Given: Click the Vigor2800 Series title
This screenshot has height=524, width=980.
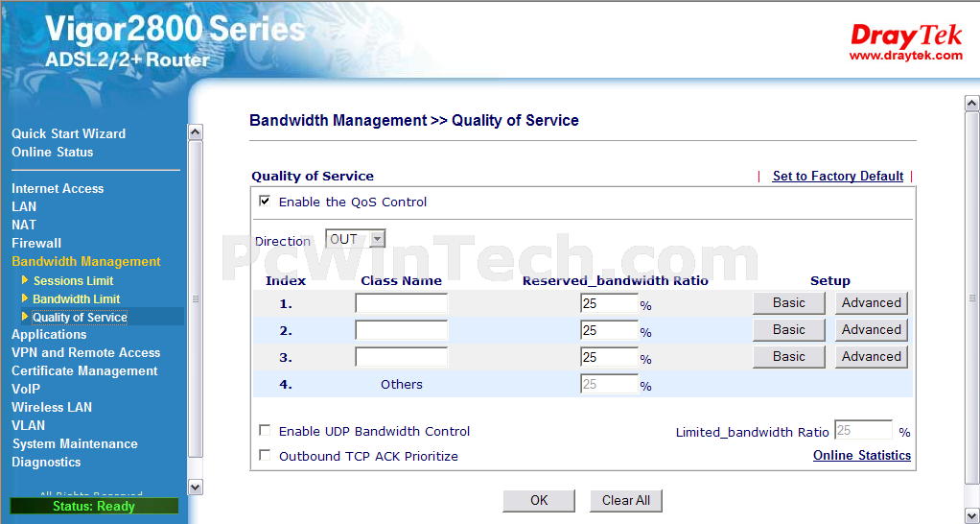Looking at the screenshot, I should (x=175, y=30).
